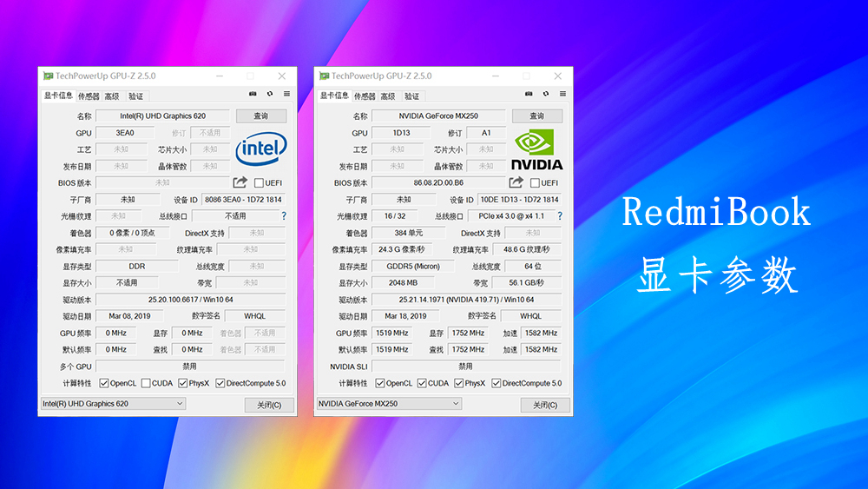
Task: Switch to 验证 tab in NVIDIA window
Action: pos(412,96)
